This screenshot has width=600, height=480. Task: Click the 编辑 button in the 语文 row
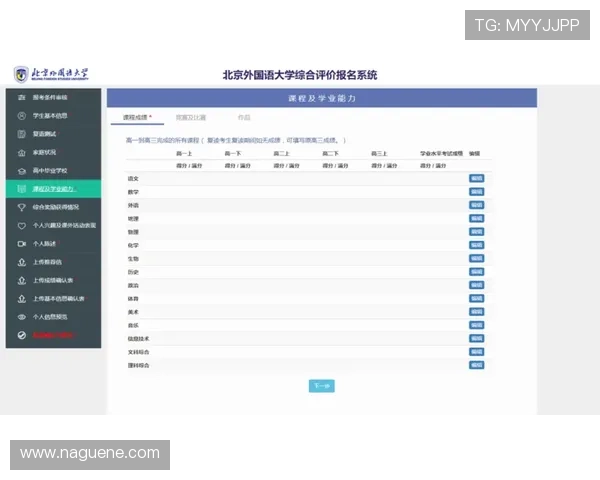click(476, 178)
